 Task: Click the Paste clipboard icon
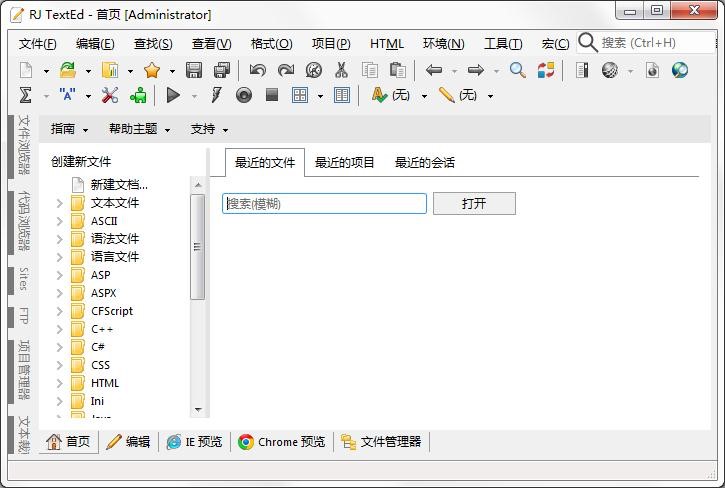397,70
